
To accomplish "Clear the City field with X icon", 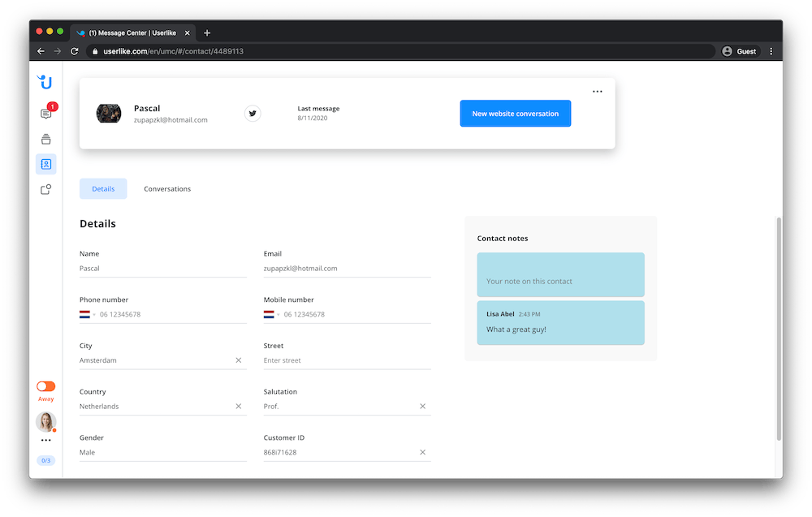I will 239,360.
